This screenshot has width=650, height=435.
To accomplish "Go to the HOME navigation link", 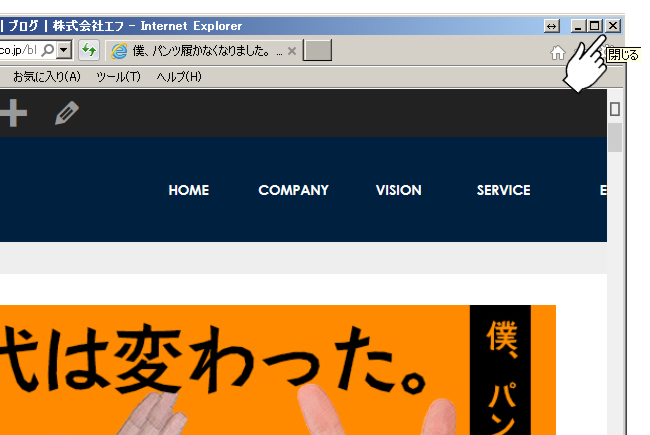I will (188, 190).
